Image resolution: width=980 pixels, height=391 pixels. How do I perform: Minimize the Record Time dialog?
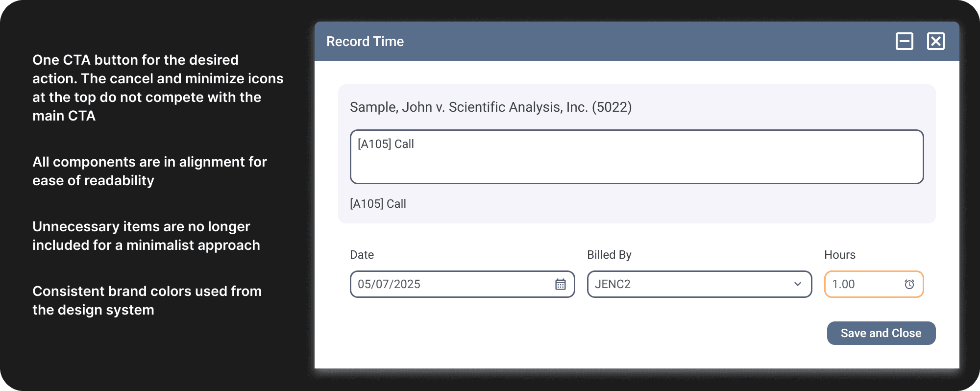point(904,41)
